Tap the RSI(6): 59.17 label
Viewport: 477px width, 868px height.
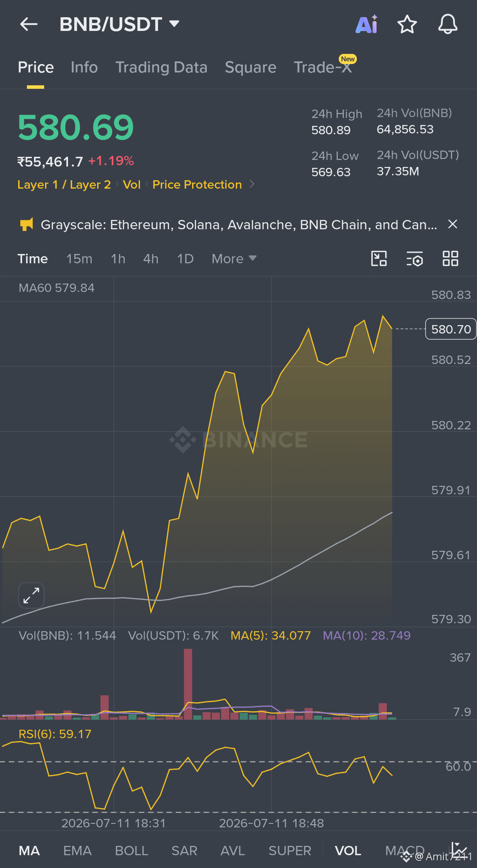tap(55, 734)
